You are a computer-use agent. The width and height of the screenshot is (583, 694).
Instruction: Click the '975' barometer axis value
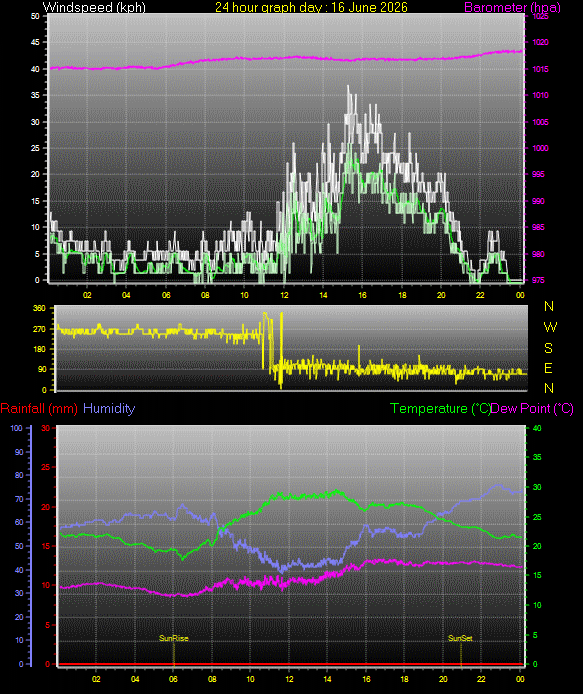(538, 280)
